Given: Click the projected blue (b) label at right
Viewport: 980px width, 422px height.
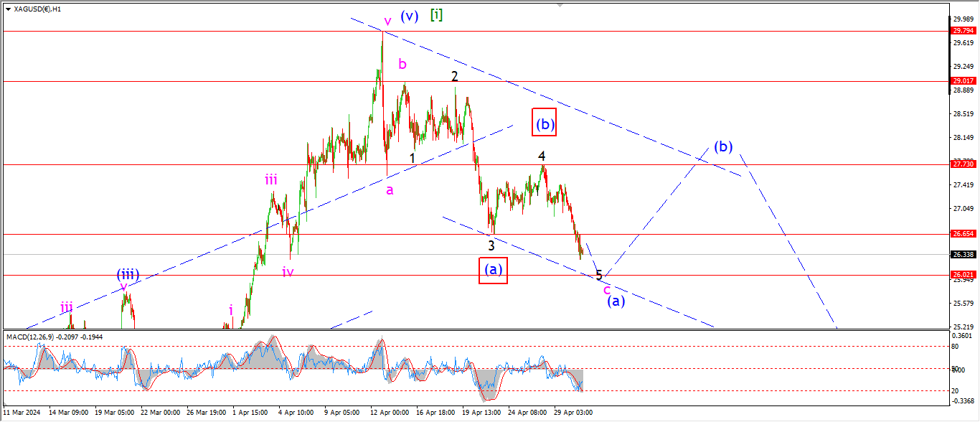Looking at the screenshot, I should pyautogui.click(x=722, y=146).
